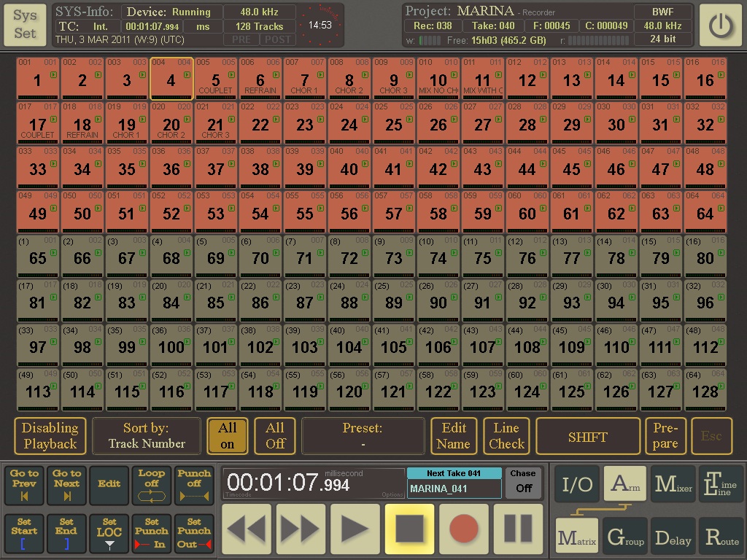Switch to the I/O page
Image resolution: width=747 pixels, height=560 pixels.
[x=577, y=484]
